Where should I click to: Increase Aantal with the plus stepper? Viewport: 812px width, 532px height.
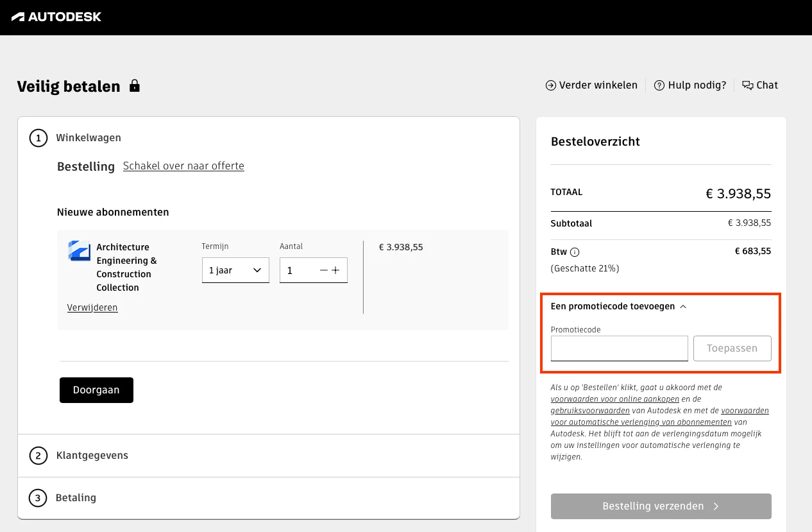335,270
